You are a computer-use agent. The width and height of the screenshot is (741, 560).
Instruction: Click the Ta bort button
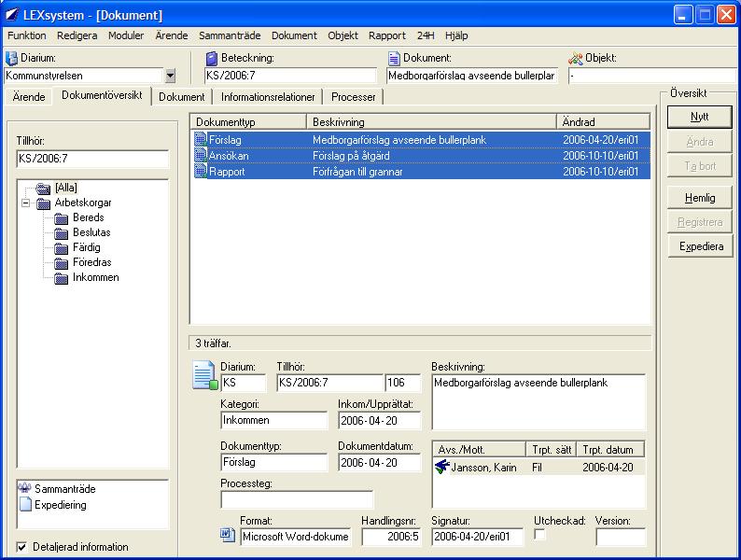(x=699, y=166)
